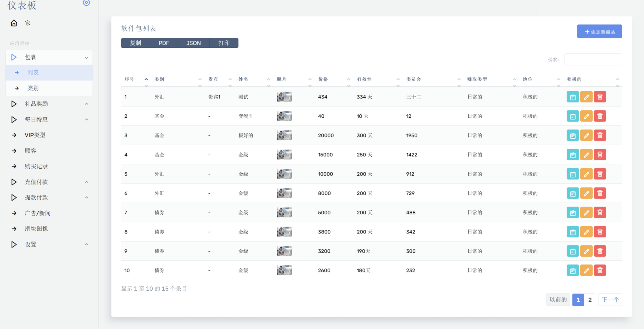Sort the table by 价格 column

(323, 79)
